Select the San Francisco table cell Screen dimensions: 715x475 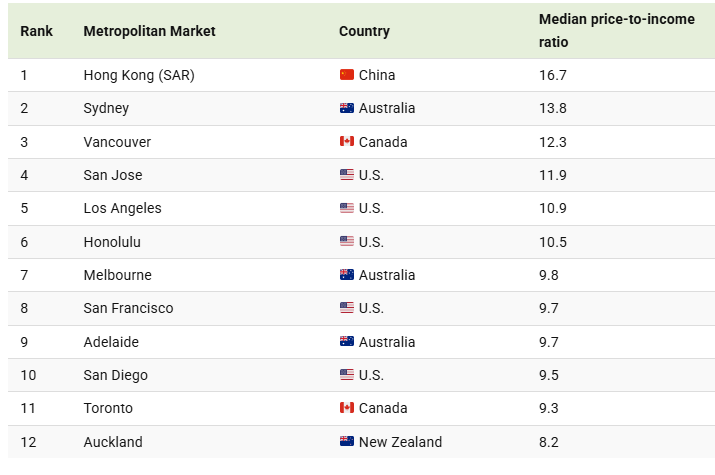128,308
